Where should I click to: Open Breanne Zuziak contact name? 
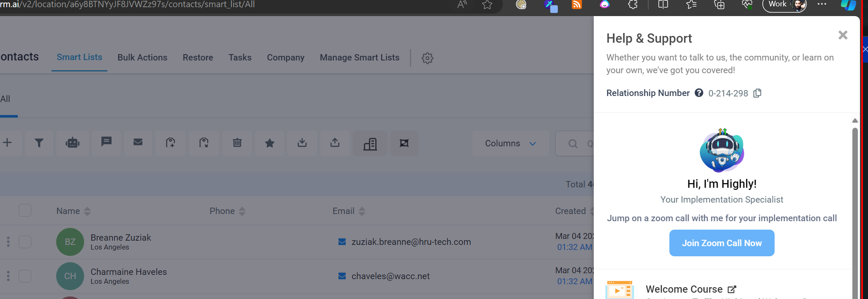point(121,238)
